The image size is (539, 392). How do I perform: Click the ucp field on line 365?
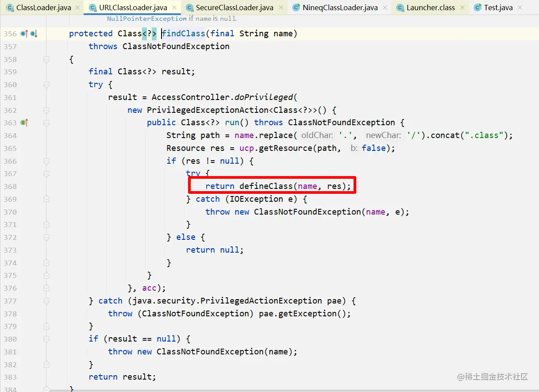click(x=246, y=148)
